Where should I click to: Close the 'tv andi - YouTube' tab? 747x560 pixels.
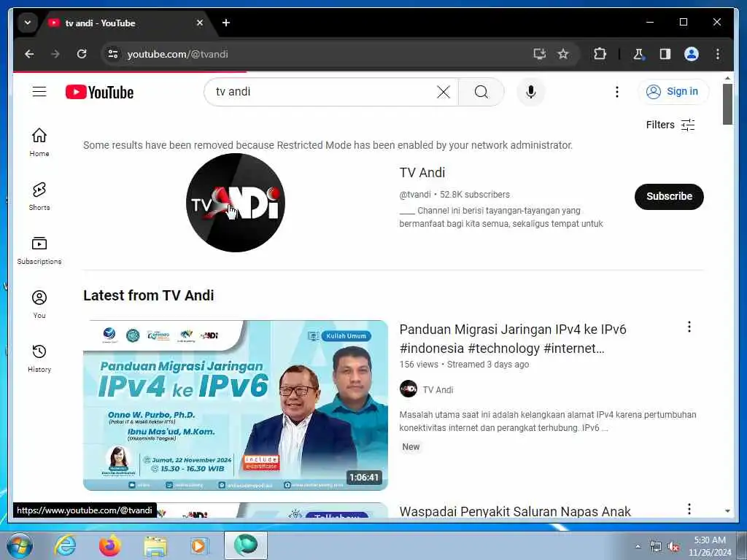click(x=200, y=23)
